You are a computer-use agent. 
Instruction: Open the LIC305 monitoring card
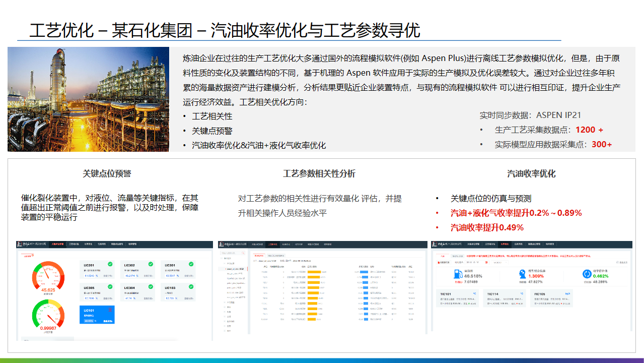[97, 292]
